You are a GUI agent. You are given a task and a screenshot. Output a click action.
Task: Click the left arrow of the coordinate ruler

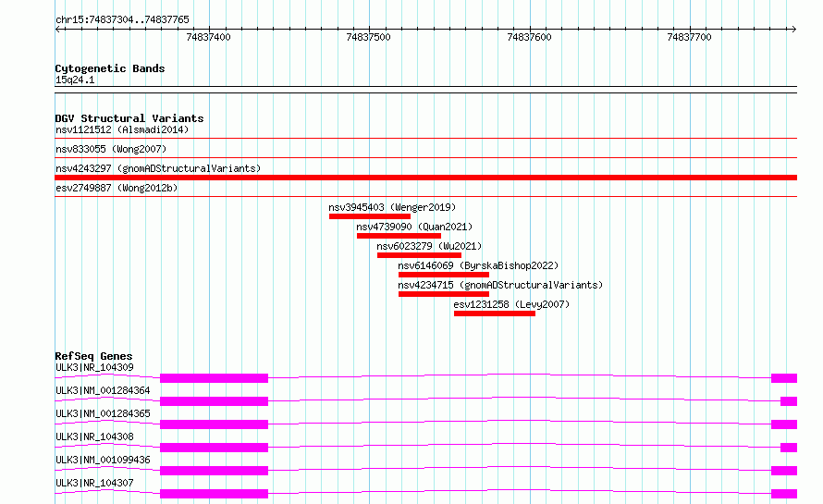58,30
